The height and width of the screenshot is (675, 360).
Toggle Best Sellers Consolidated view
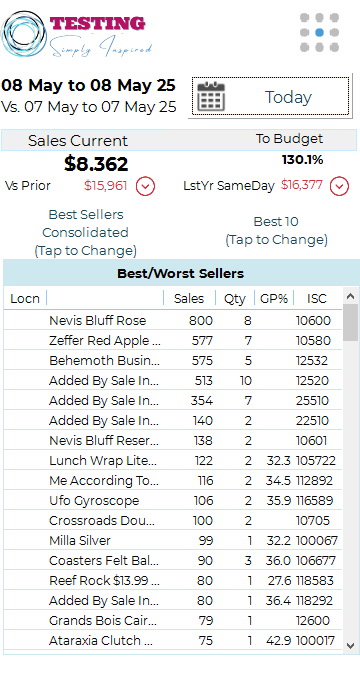[86, 232]
